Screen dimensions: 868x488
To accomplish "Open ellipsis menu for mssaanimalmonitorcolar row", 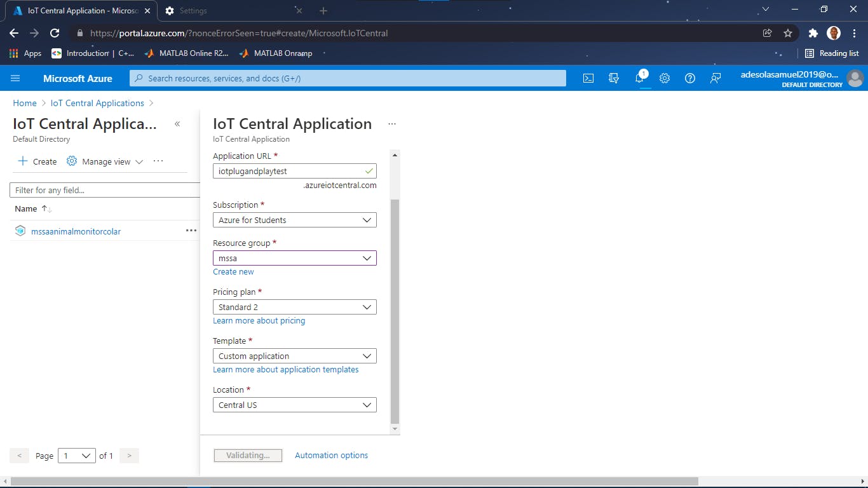I will click(191, 231).
